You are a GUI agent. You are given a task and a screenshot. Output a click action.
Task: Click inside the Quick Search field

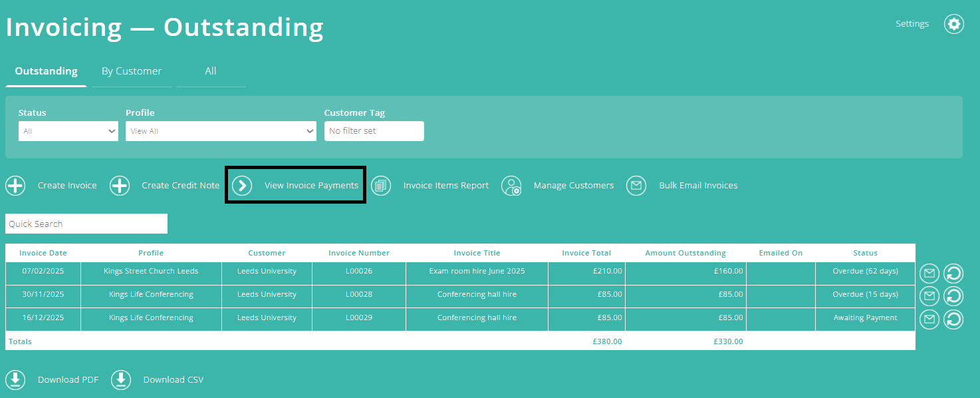pyautogui.click(x=86, y=224)
